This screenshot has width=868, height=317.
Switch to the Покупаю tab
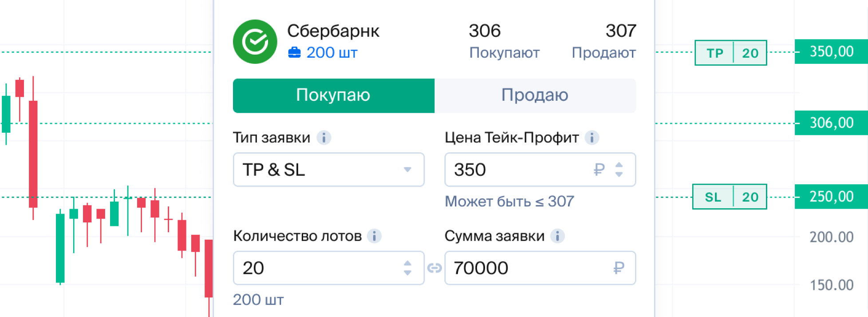coord(333,95)
